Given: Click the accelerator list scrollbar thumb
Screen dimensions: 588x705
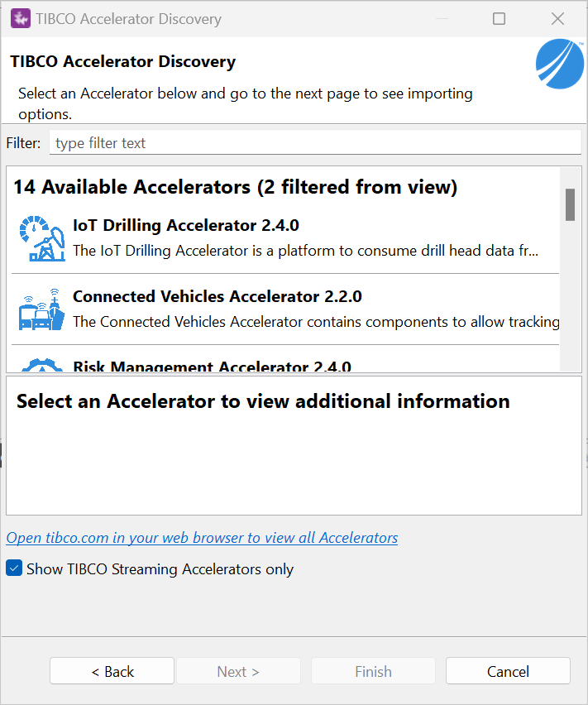Looking at the screenshot, I should click(x=570, y=204).
